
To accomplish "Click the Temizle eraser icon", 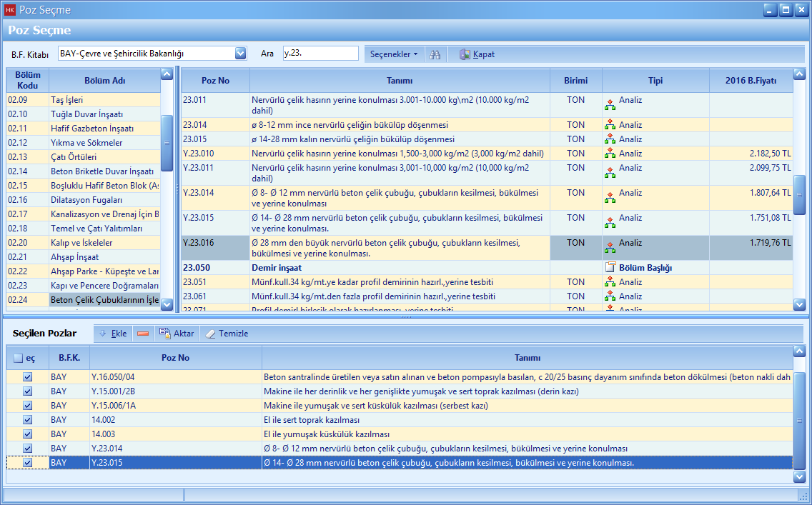I will (210, 334).
